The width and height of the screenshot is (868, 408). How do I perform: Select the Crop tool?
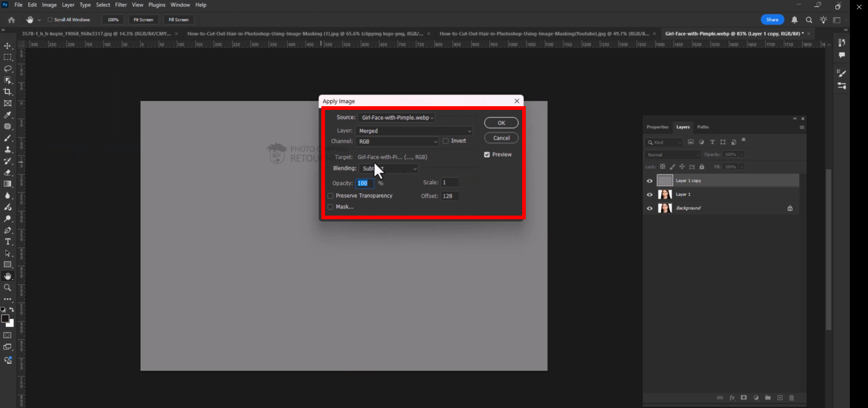(7, 92)
